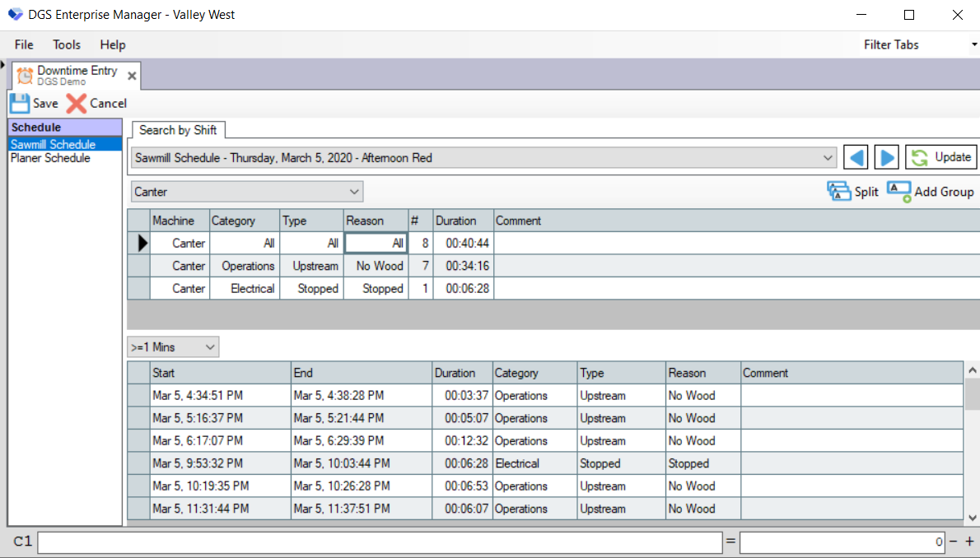
Task: Click the Split icon
Action: [838, 192]
